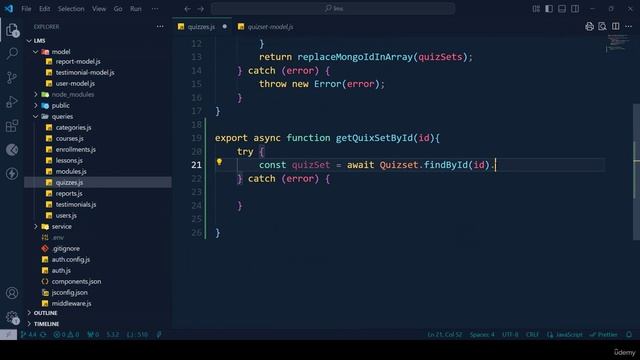Show more menu items ellipsis
Viewport: 640px width, 360px height.
tap(155, 9)
